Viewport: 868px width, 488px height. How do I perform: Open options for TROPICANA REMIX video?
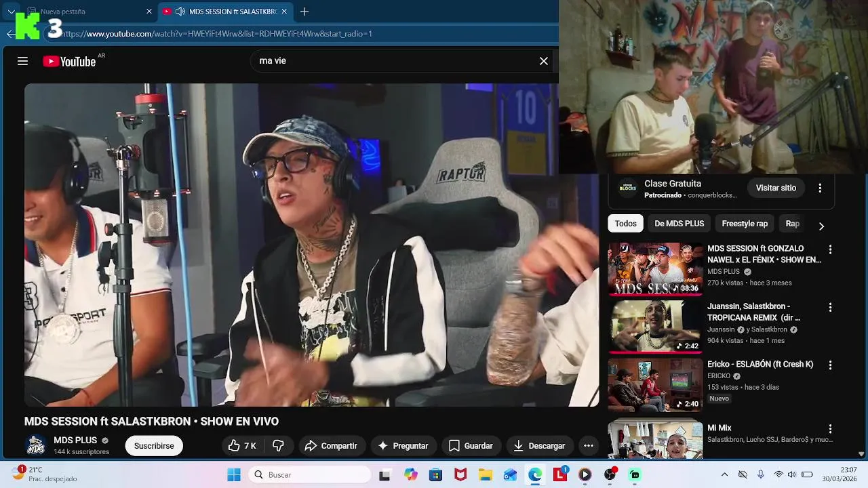coord(830,307)
